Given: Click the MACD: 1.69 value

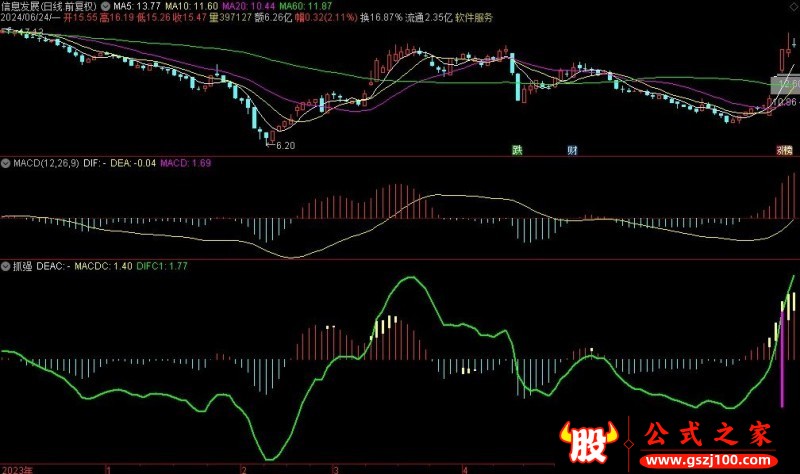Looking at the screenshot, I should (185, 163).
